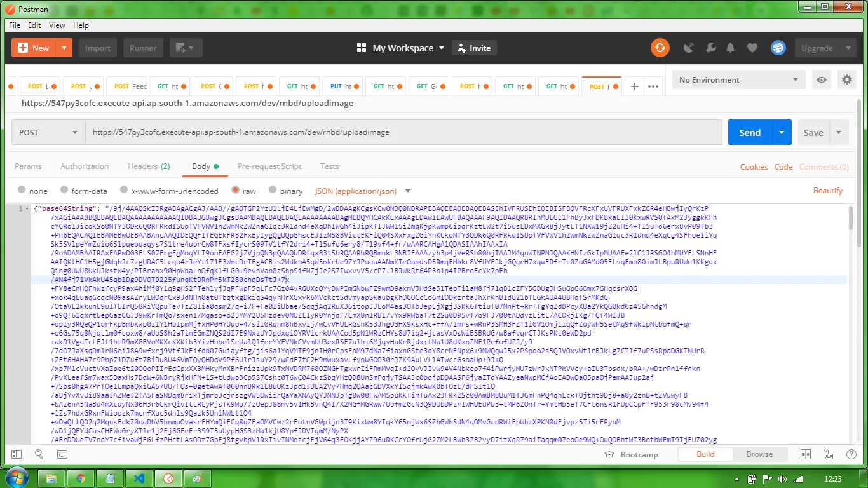Switch to the Authorization tab
The width and height of the screenshot is (868, 488).
click(x=85, y=166)
